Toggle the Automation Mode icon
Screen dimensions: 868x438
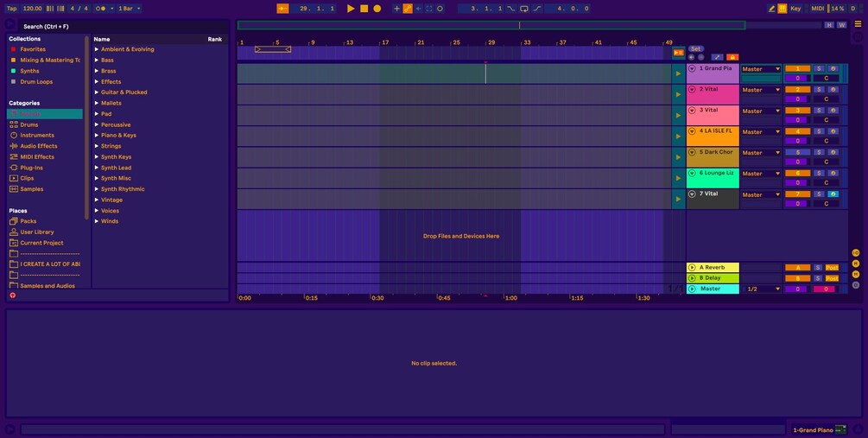(x=717, y=57)
